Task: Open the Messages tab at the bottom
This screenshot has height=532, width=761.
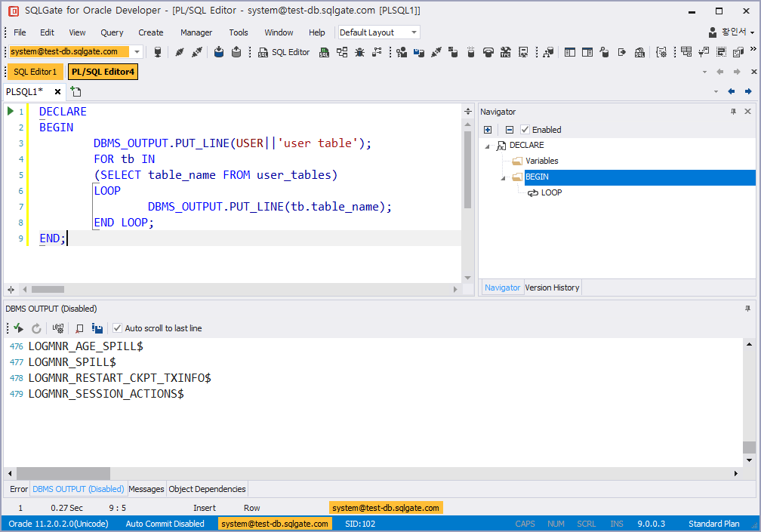Action: [146, 488]
